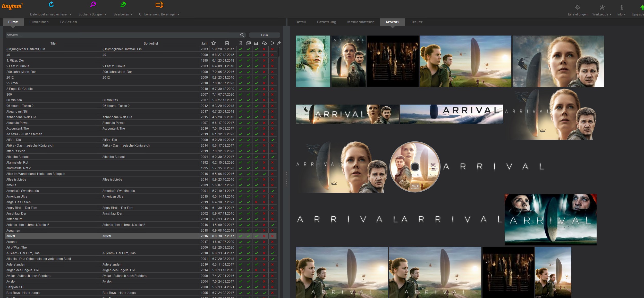This screenshot has width=644, height=298.
Task: Select 'Ad Astra - Zu den Sternen' row
Action: [141, 134]
